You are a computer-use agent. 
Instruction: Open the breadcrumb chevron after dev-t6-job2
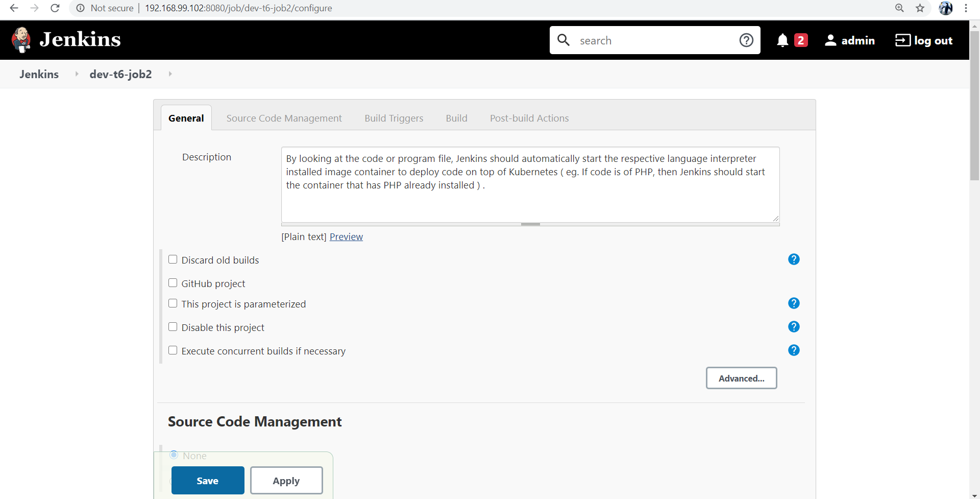click(170, 74)
